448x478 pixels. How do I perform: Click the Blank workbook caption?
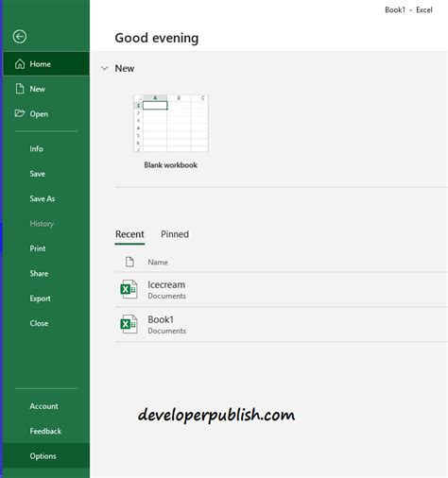[170, 165]
